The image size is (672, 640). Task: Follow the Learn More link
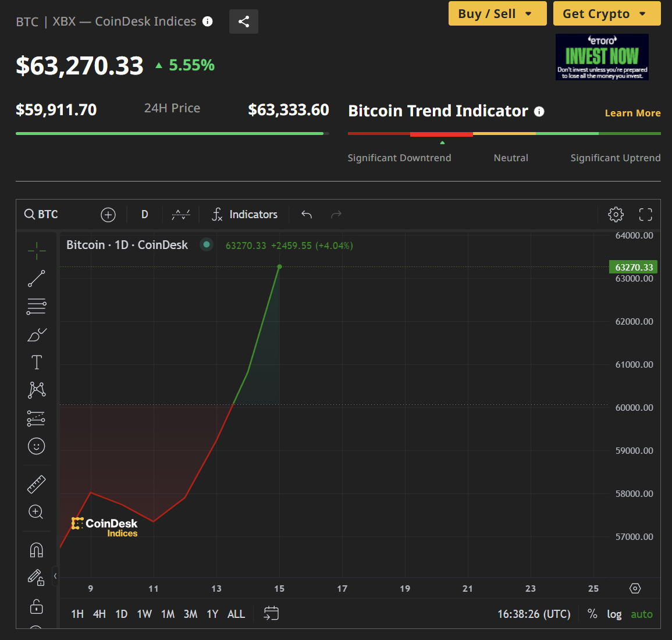[x=632, y=113]
